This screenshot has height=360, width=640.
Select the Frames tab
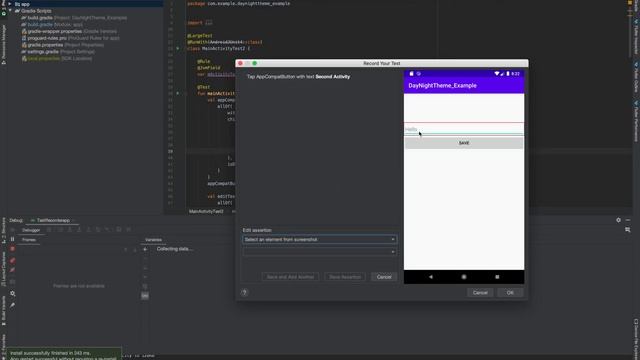tap(29, 240)
